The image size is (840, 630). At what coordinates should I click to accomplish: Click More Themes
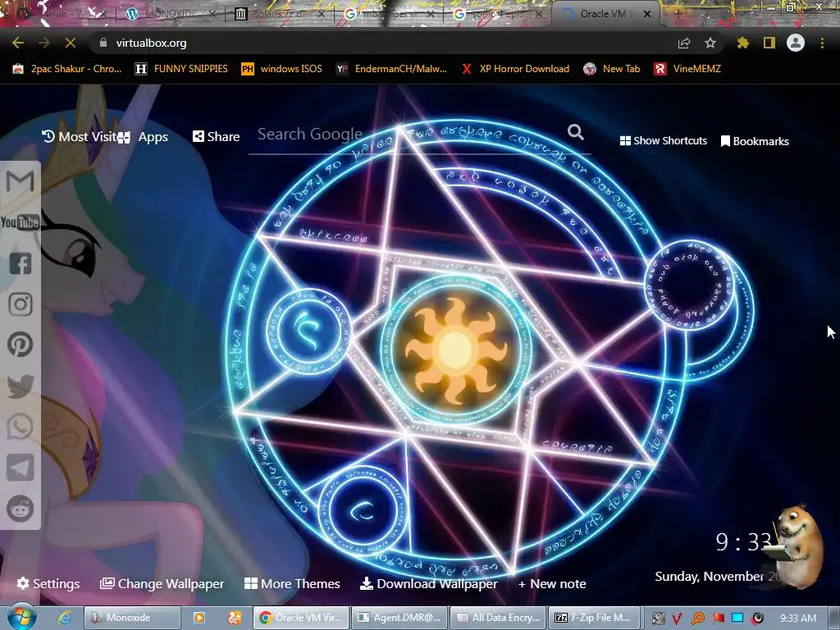(293, 583)
